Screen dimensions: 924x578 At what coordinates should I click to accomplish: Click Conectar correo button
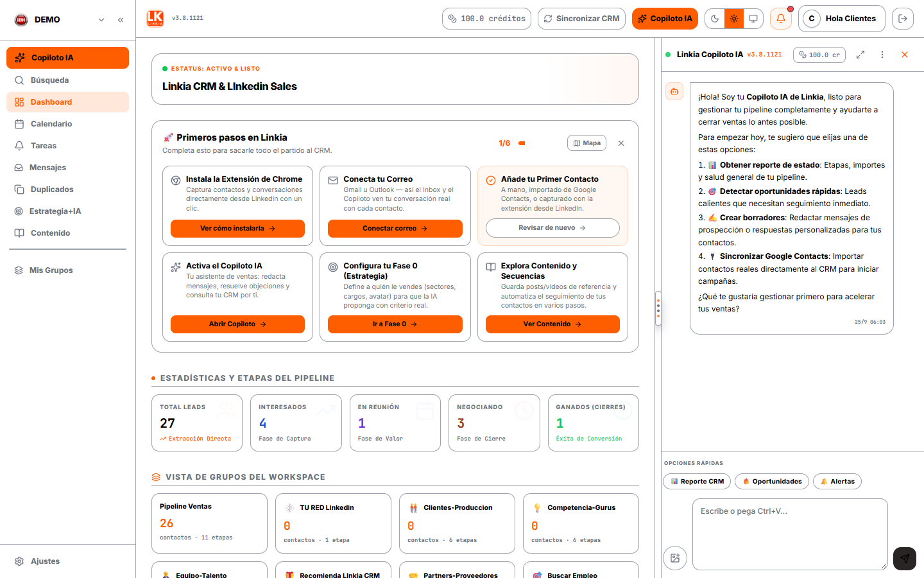pyautogui.click(x=395, y=229)
